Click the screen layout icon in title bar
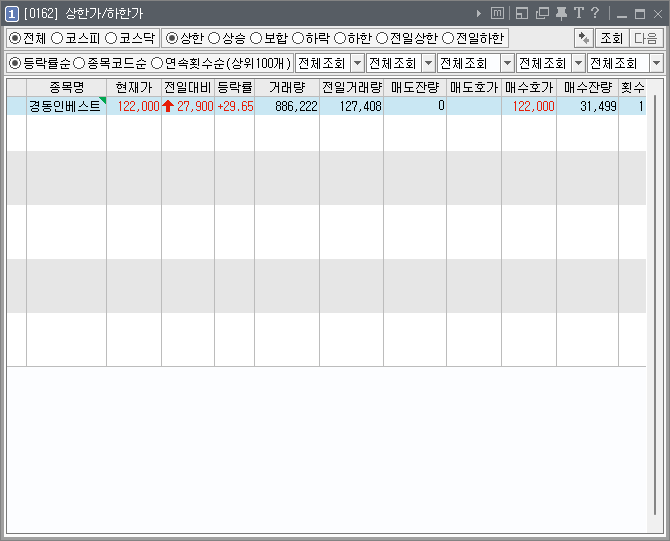Screen dimensions: 670x541 click(x=522, y=13)
